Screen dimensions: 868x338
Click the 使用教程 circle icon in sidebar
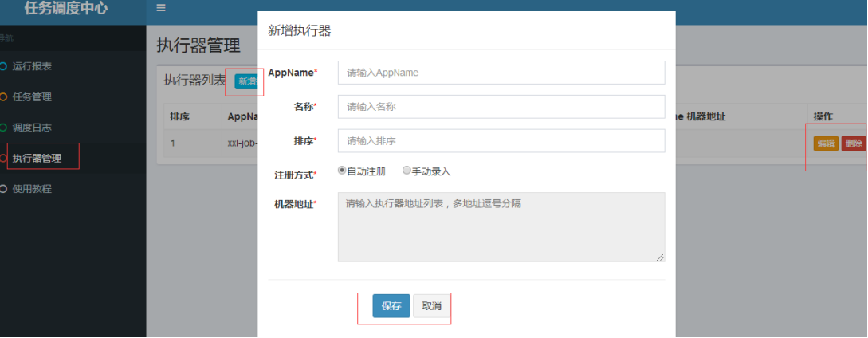click(x=3, y=189)
